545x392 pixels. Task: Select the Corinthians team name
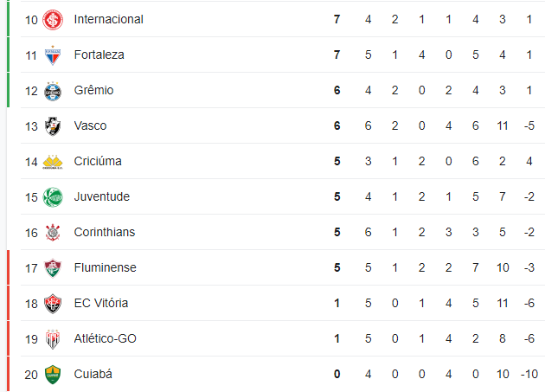105,233
